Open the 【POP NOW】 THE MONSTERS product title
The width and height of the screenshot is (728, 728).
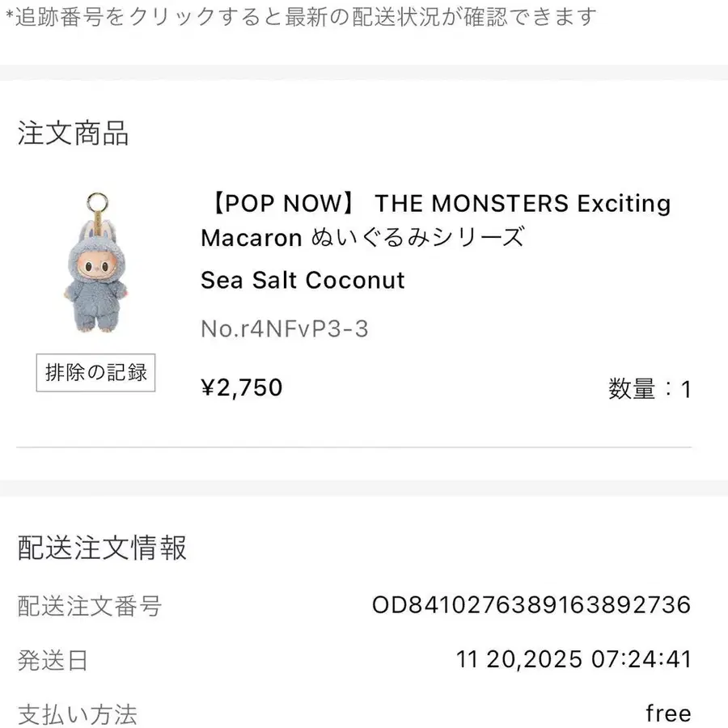click(x=435, y=203)
